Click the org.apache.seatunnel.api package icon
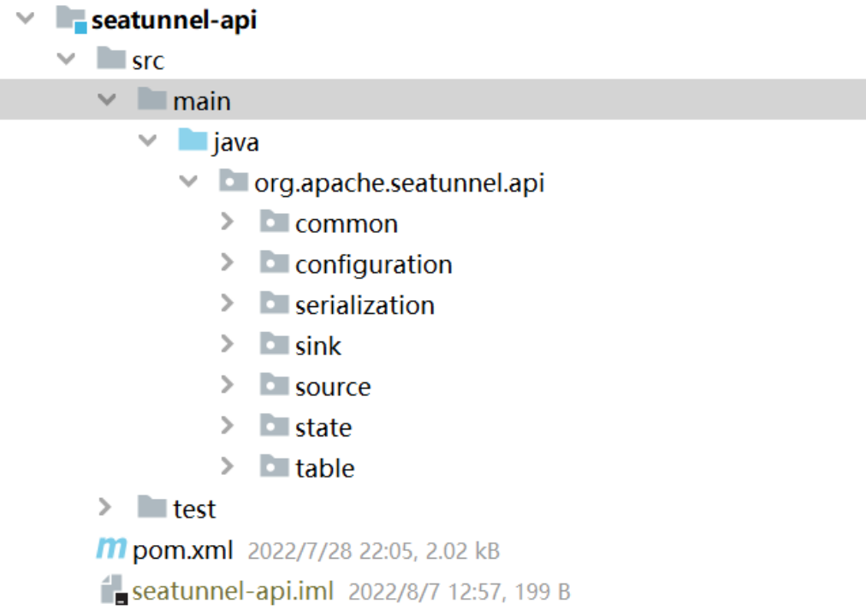The image size is (866, 616). tap(234, 181)
